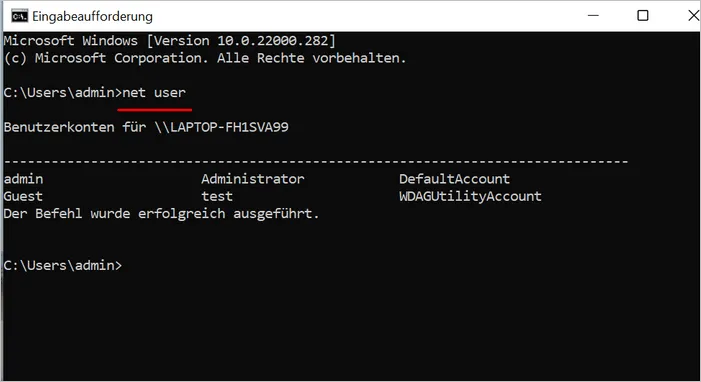Click the cmd icon in the title bar
The width and height of the screenshot is (701, 382).
pos(19,17)
